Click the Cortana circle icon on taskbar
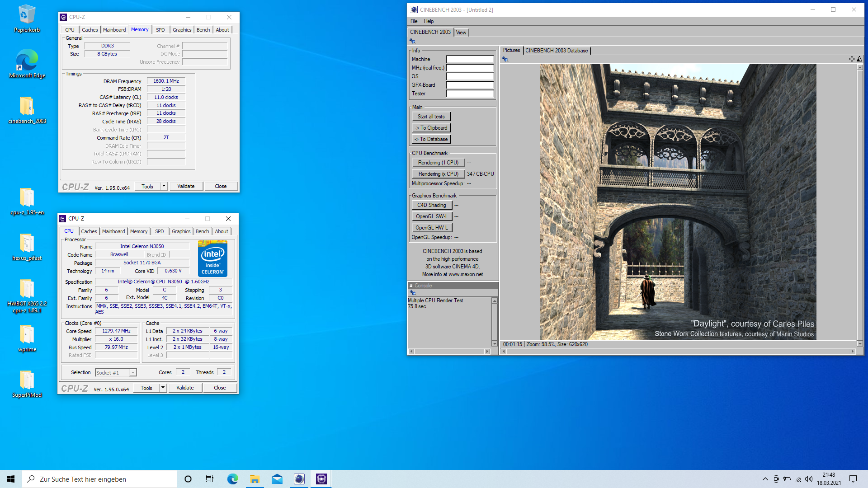Viewport: 868px width, 488px height. coord(188,479)
